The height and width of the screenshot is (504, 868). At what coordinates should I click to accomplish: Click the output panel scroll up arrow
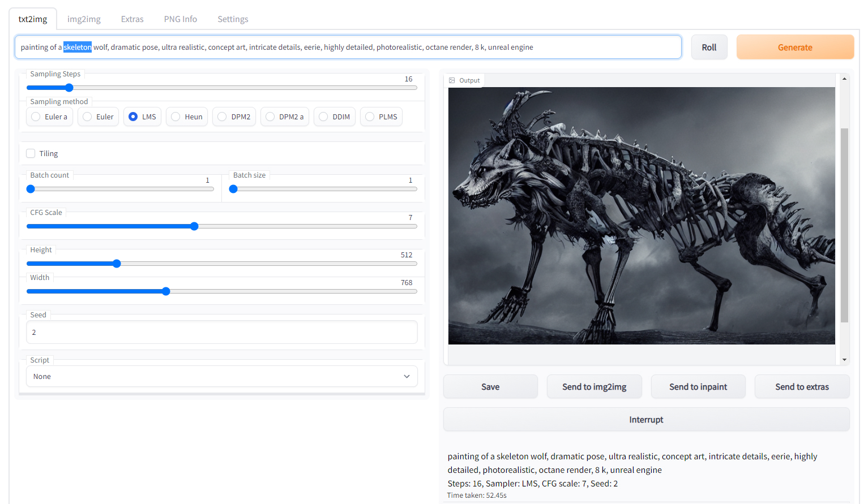tap(844, 79)
